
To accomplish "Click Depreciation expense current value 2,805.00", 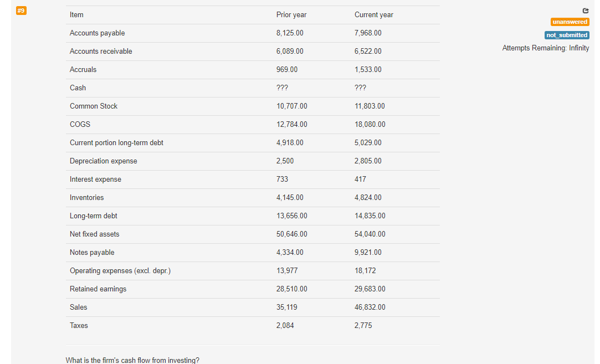I will pos(368,161).
